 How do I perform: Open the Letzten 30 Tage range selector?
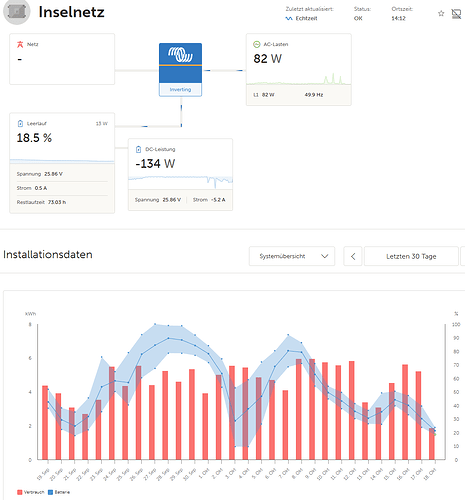tap(411, 256)
